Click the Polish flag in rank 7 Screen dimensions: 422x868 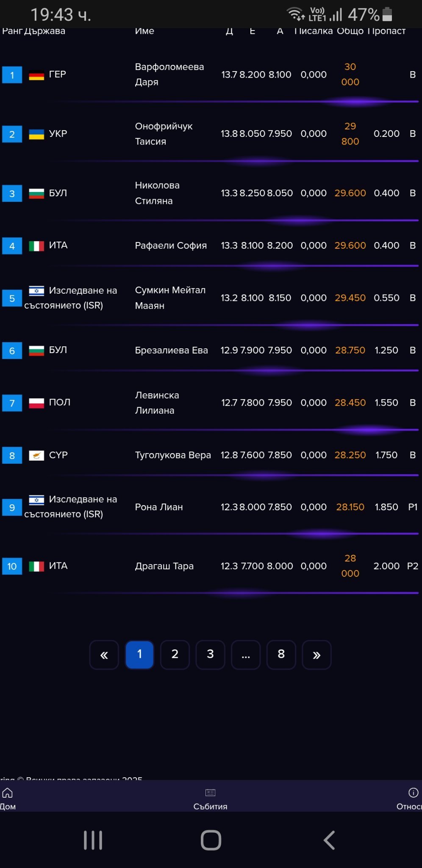click(36, 403)
